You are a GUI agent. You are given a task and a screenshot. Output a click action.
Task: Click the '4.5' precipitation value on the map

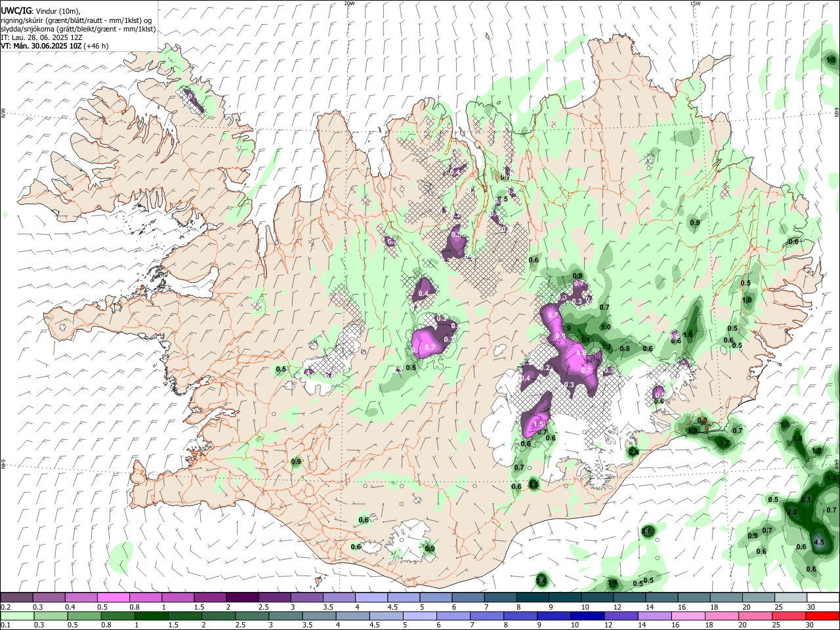coord(818,542)
